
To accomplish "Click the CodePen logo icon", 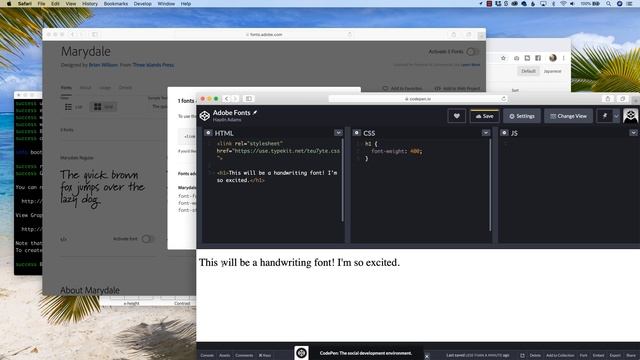I will coord(204,116).
